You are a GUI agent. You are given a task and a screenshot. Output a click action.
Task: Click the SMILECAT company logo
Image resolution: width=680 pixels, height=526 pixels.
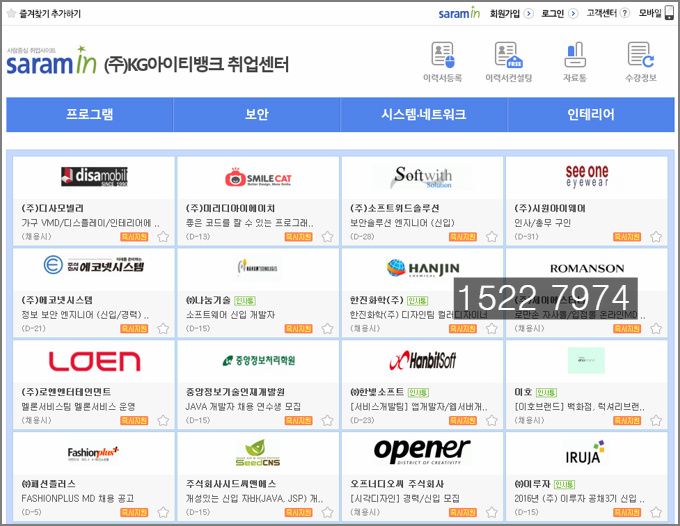coord(258,177)
